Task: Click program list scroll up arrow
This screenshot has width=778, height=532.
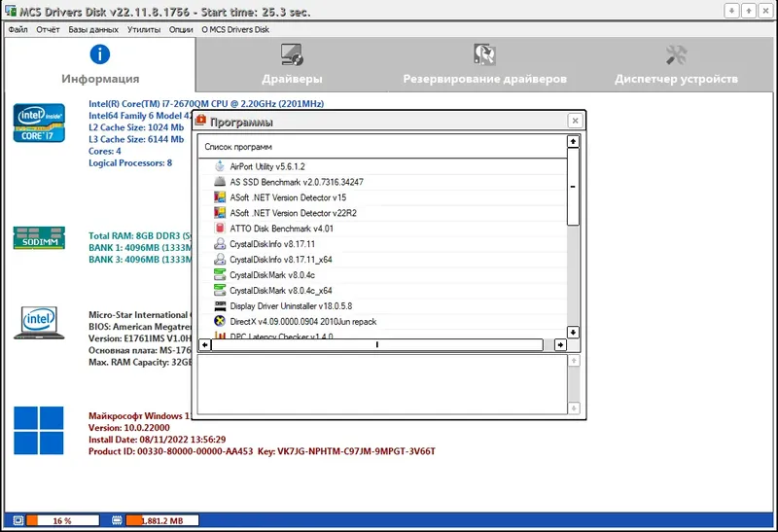Action: (x=573, y=141)
